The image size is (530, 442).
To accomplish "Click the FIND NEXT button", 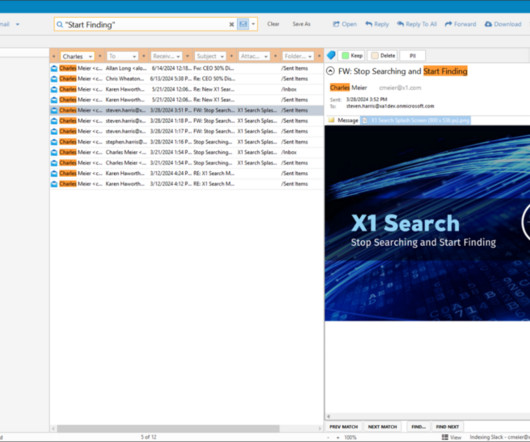I will (x=447, y=427).
